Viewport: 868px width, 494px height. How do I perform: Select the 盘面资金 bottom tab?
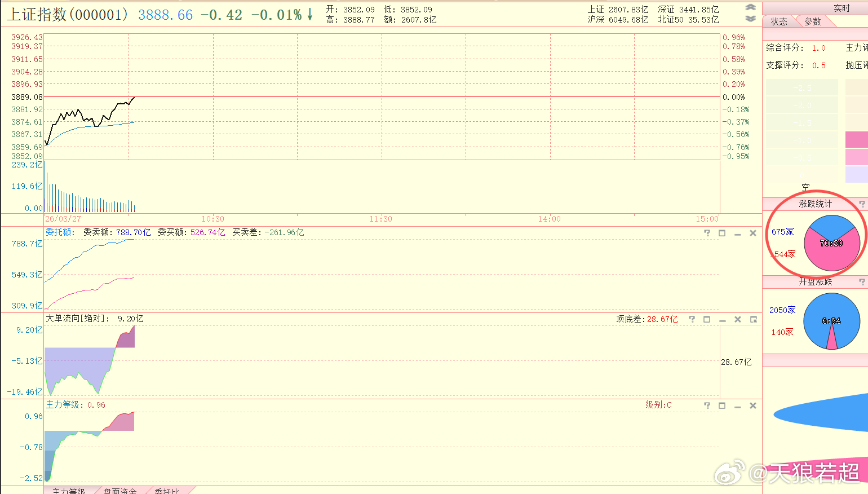click(x=120, y=491)
